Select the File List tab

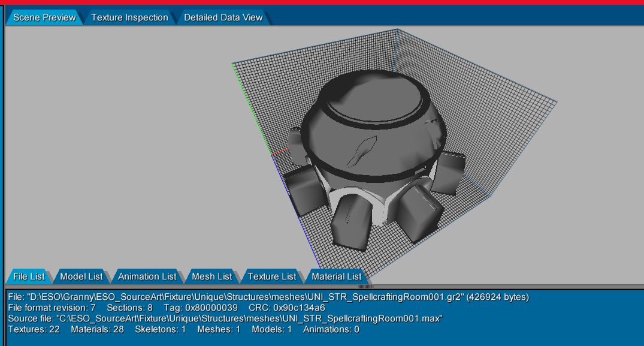(29, 276)
